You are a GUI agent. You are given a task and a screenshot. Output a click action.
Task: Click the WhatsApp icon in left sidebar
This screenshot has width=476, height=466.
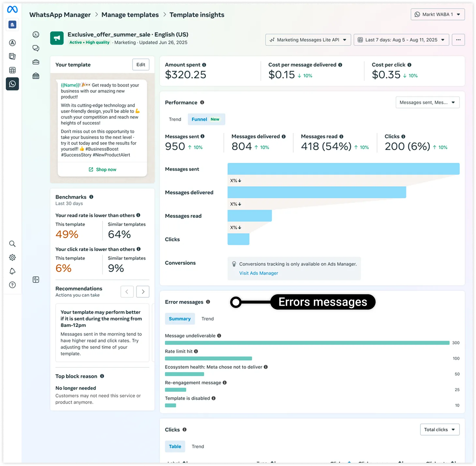click(x=12, y=84)
